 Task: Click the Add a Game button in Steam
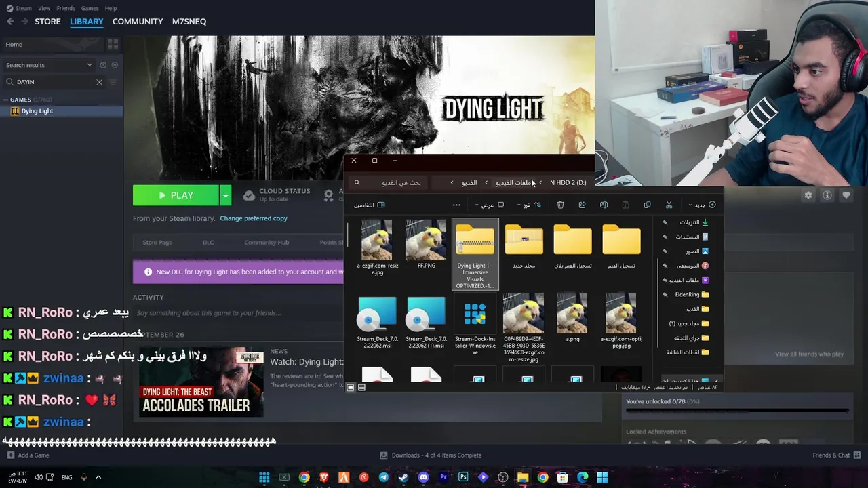[x=28, y=455]
